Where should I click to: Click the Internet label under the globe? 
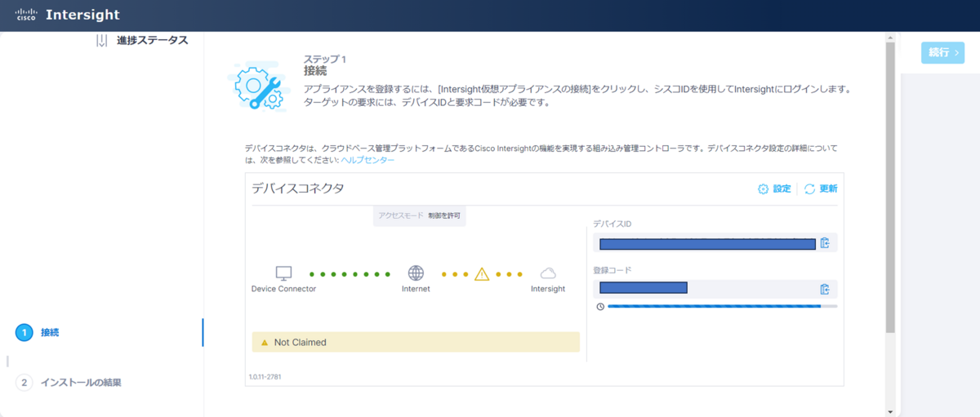point(416,289)
